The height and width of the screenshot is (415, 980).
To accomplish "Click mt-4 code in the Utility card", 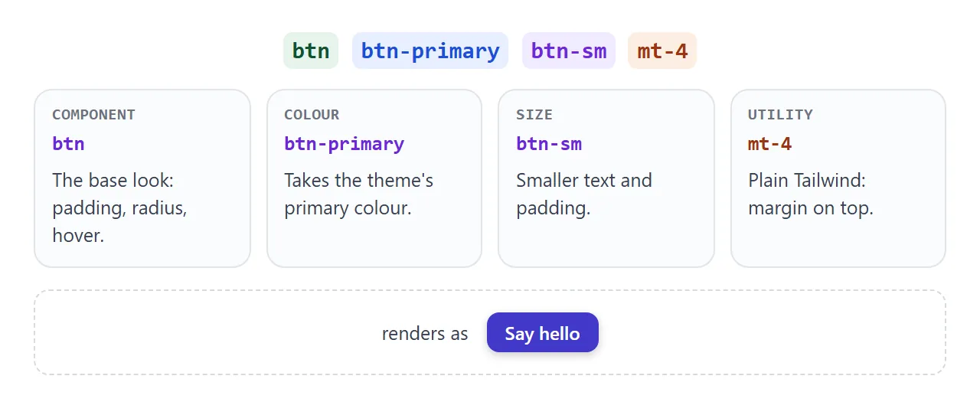I will pyautogui.click(x=769, y=143).
